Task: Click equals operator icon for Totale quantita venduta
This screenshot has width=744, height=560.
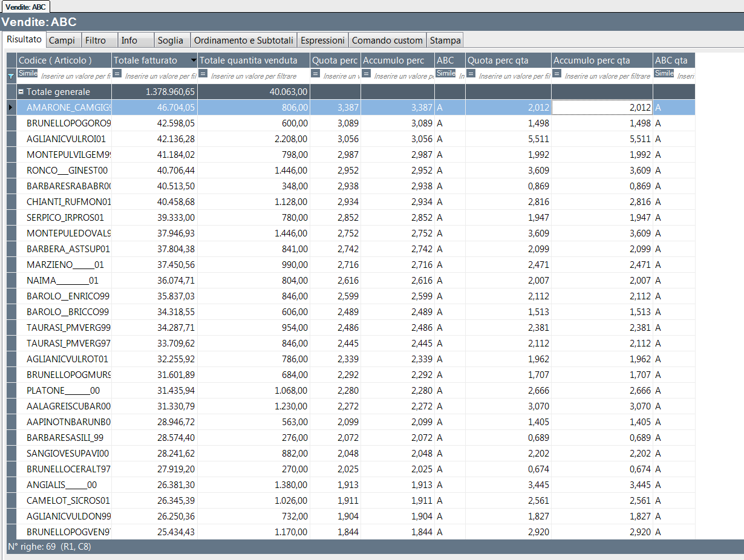Action: [x=203, y=73]
